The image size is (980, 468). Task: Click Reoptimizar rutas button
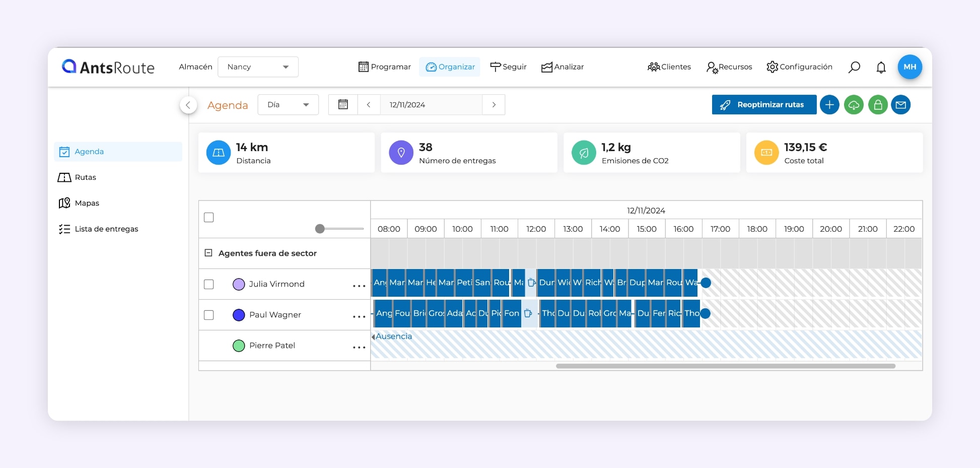pos(764,105)
